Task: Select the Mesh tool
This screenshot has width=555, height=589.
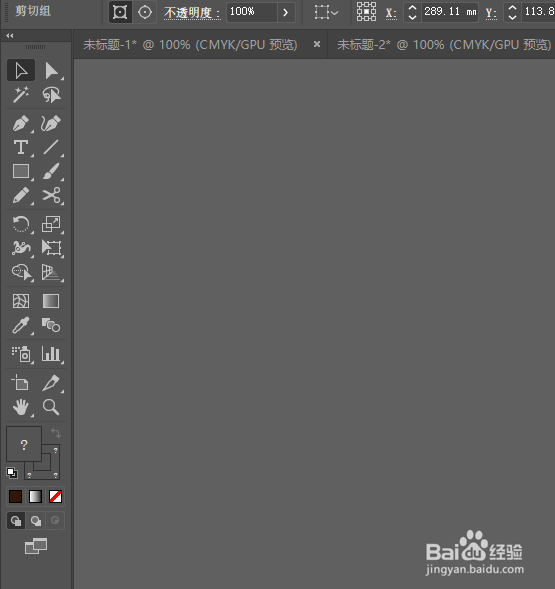Action: tap(21, 301)
